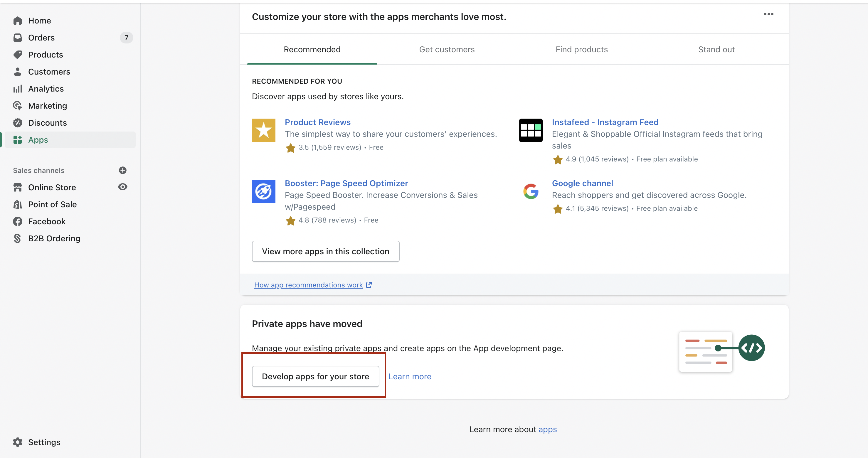The width and height of the screenshot is (868, 458).
Task: Click the external link icon beside recommendations link
Action: pos(369,285)
